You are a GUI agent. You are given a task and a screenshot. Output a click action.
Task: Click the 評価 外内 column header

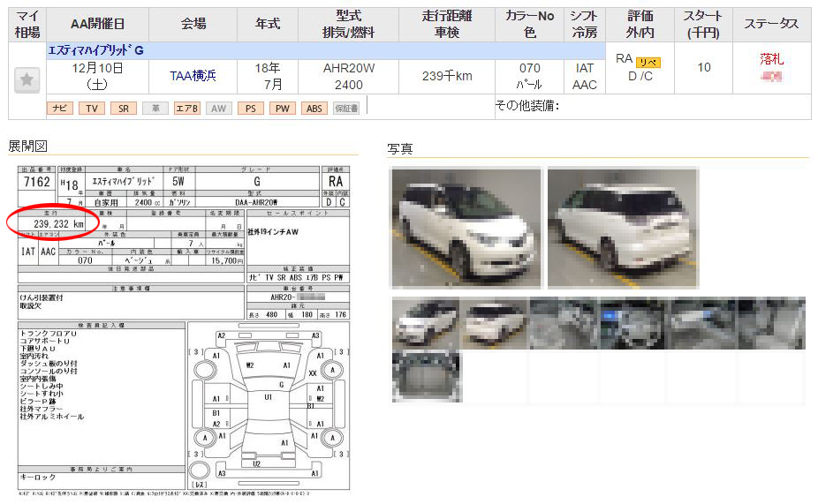click(x=640, y=24)
